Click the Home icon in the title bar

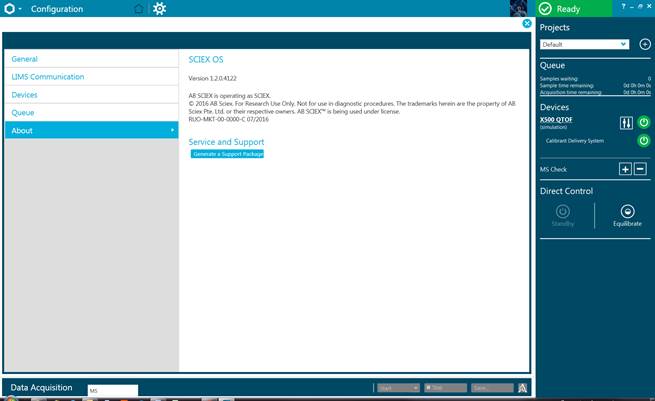coord(139,8)
